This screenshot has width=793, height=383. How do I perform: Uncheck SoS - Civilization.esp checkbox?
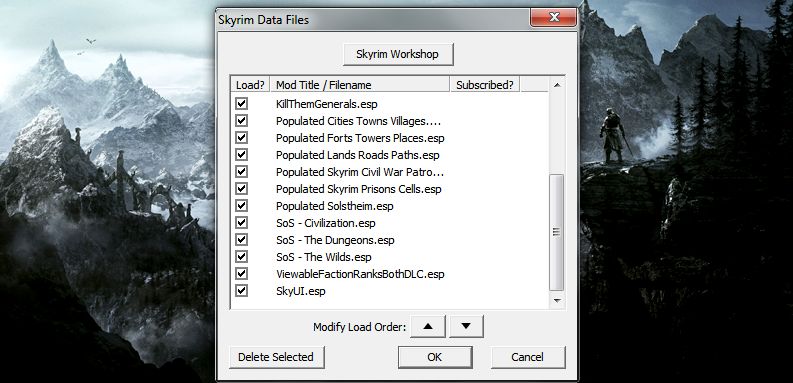tap(241, 223)
